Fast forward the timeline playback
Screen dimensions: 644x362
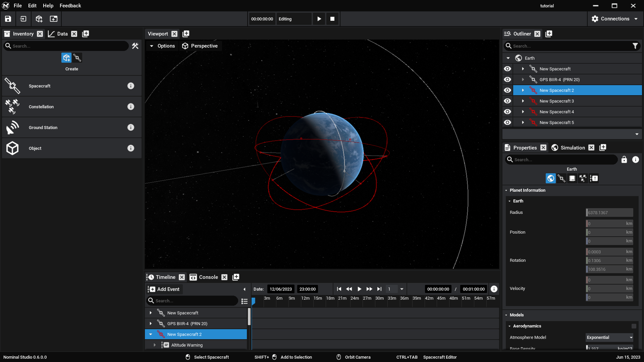point(369,289)
